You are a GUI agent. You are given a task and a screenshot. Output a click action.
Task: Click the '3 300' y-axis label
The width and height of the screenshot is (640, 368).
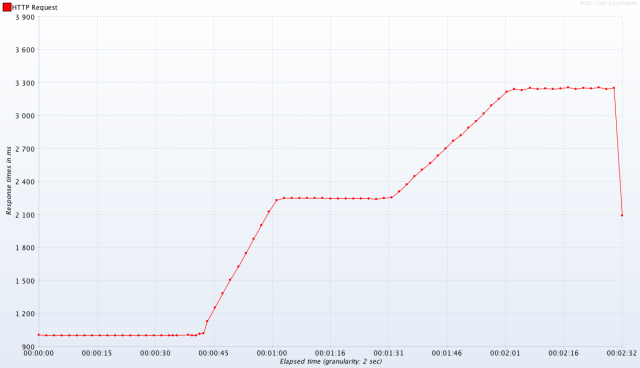click(x=25, y=83)
